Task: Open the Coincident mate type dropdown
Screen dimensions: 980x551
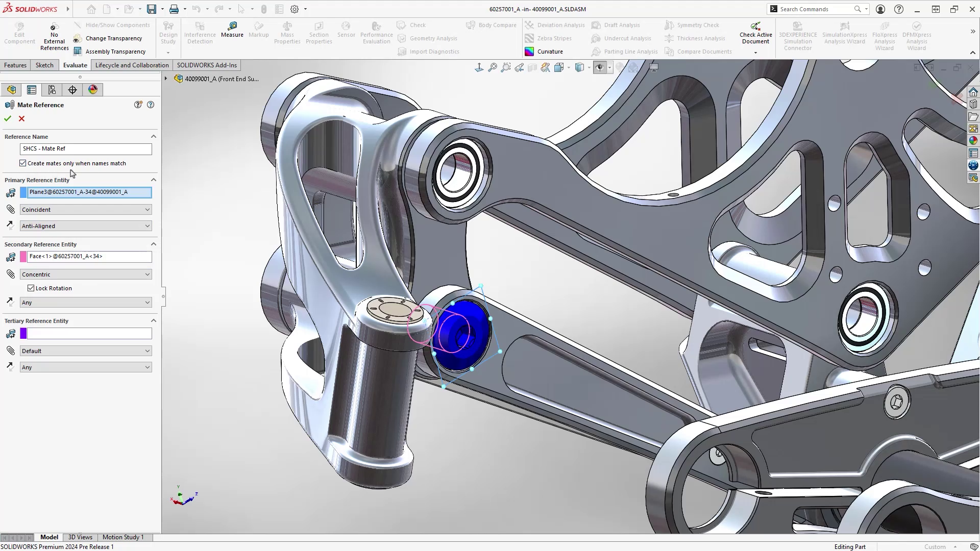Action: coord(85,209)
